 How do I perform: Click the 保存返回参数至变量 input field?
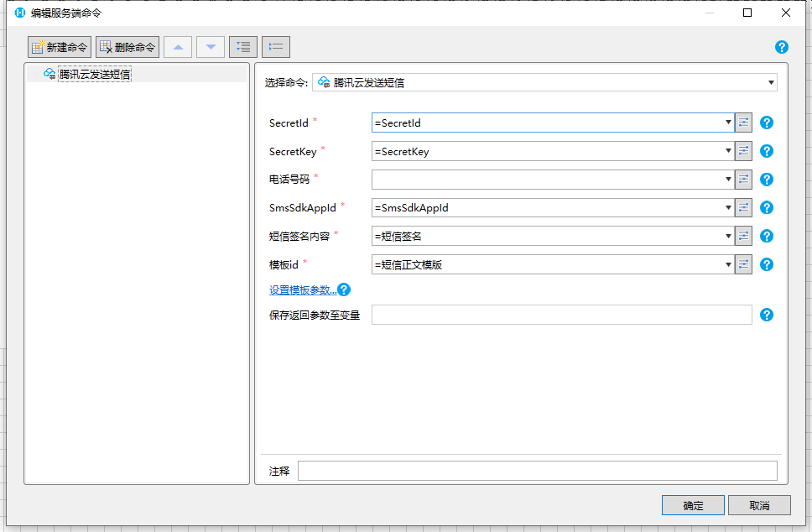coord(562,315)
